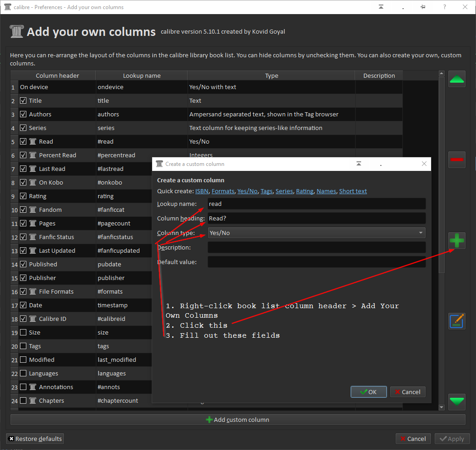Click the Type table heading

click(x=272, y=75)
